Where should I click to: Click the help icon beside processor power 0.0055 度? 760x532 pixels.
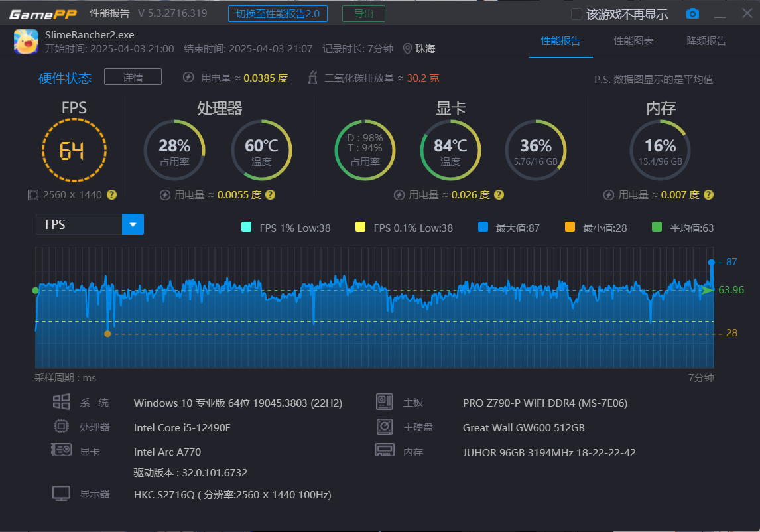pyautogui.click(x=271, y=195)
